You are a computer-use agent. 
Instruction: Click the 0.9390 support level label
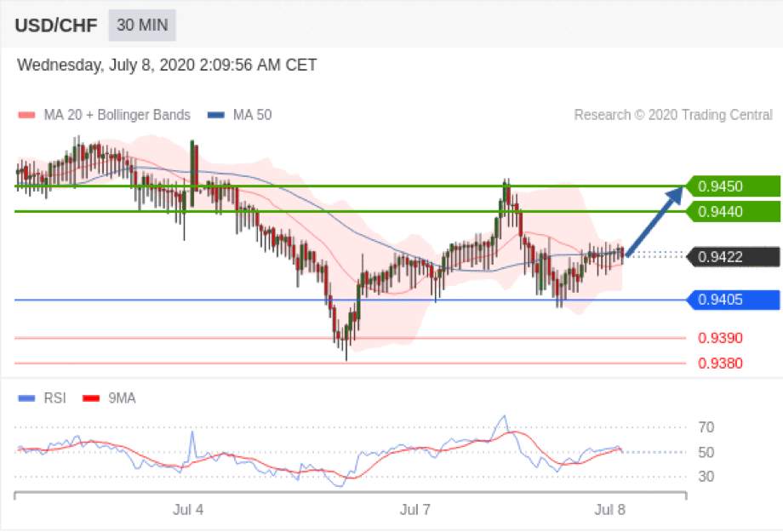click(720, 338)
